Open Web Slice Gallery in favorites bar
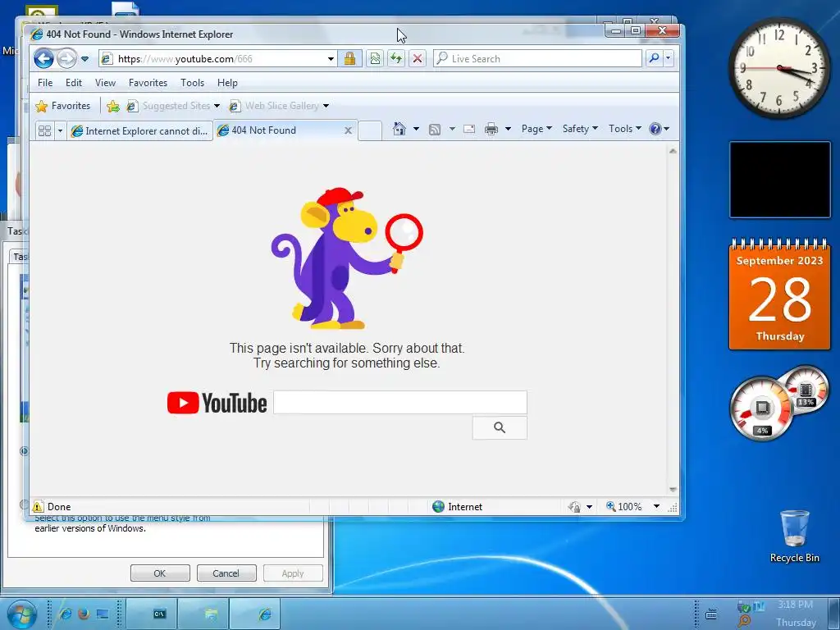Viewport: 840px width, 630px height. click(x=279, y=106)
